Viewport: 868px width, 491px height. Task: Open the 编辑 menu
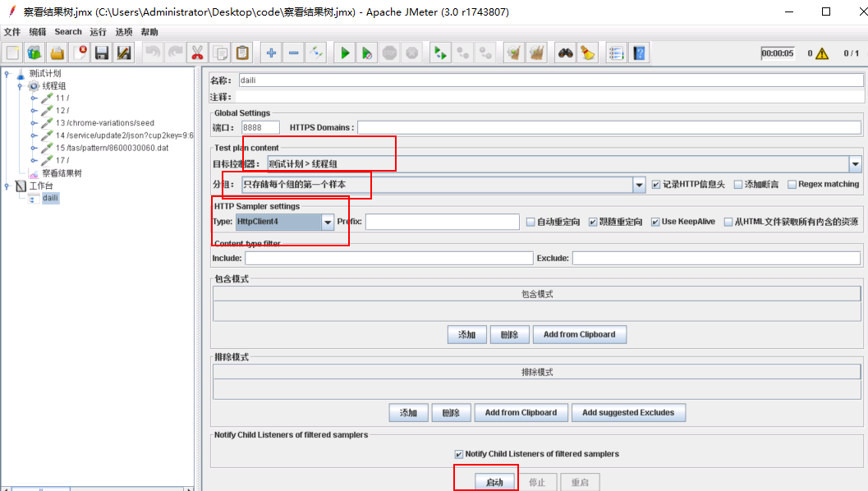point(38,32)
